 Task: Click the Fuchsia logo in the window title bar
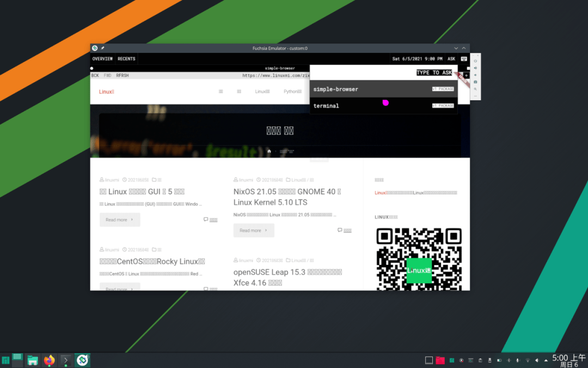point(94,48)
